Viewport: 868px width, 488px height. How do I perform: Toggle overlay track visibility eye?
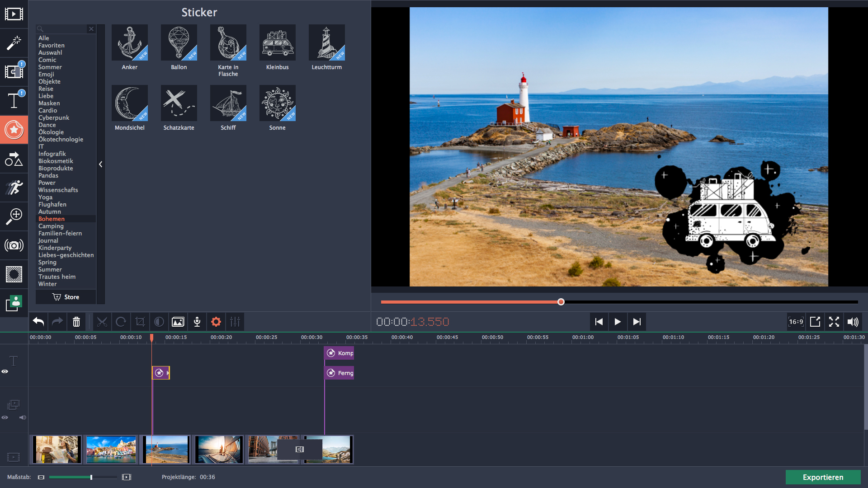pyautogui.click(x=5, y=418)
